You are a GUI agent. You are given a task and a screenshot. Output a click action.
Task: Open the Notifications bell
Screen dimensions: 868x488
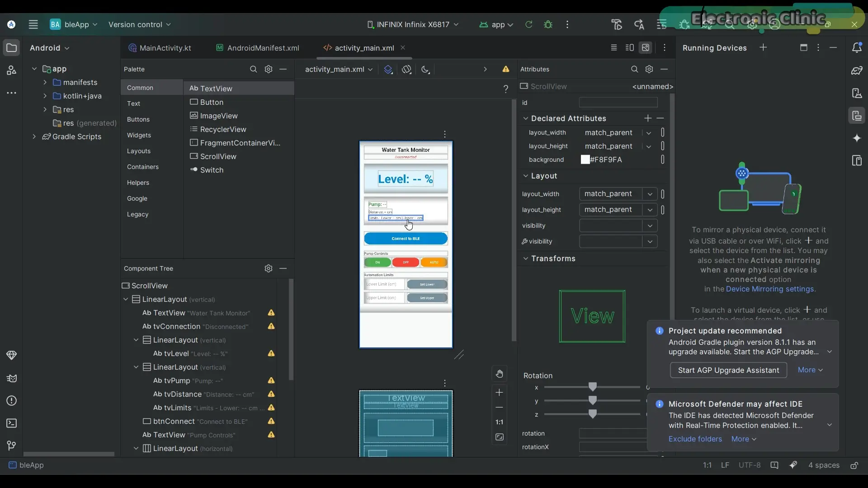(857, 47)
